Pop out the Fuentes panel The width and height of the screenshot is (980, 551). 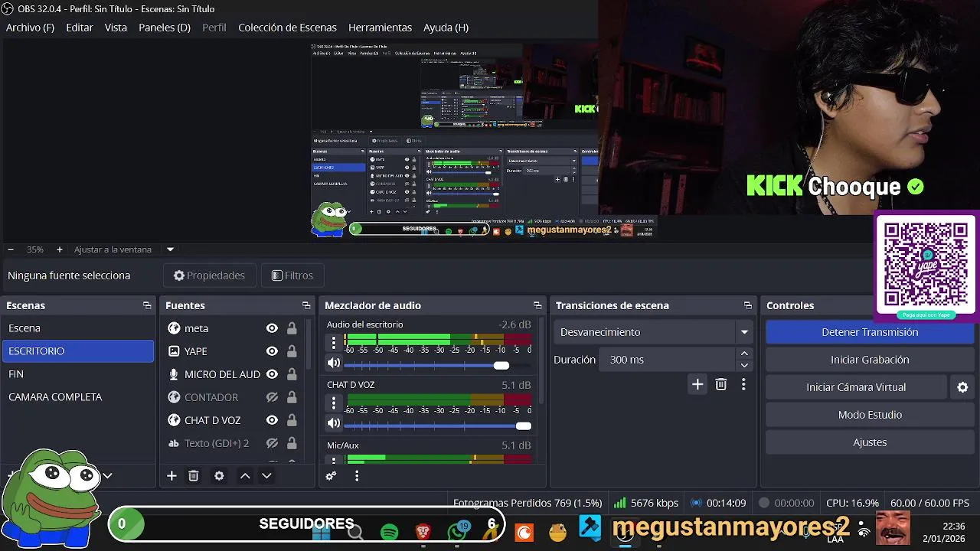coord(306,305)
